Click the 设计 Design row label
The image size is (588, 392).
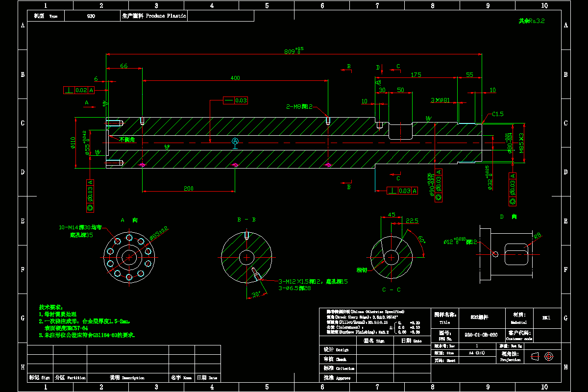(335, 350)
